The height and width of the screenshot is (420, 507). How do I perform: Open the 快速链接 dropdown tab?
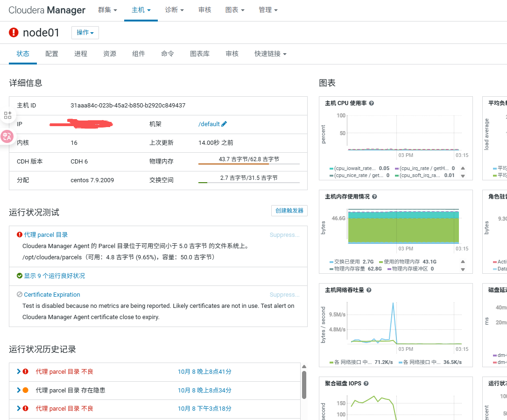click(x=270, y=54)
